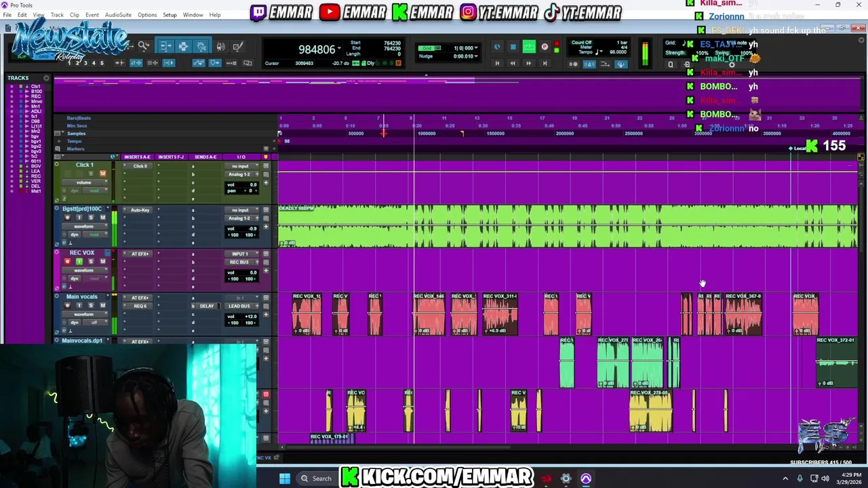The image size is (868, 488).
Task: Open the Edit menu
Action: (x=22, y=15)
